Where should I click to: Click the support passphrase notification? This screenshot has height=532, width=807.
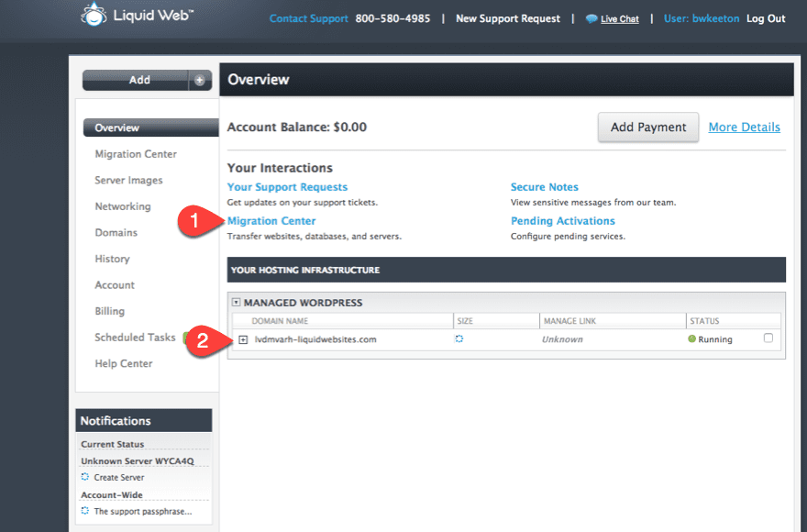tap(143, 512)
